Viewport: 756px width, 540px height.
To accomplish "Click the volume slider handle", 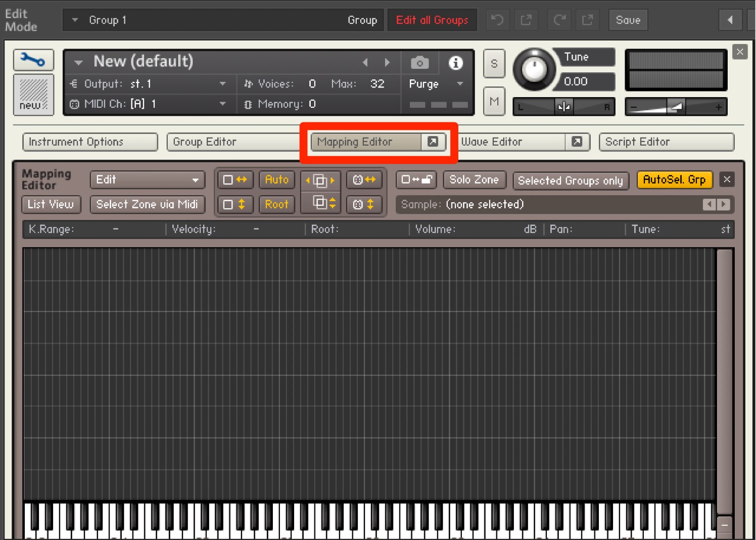I will (676, 107).
